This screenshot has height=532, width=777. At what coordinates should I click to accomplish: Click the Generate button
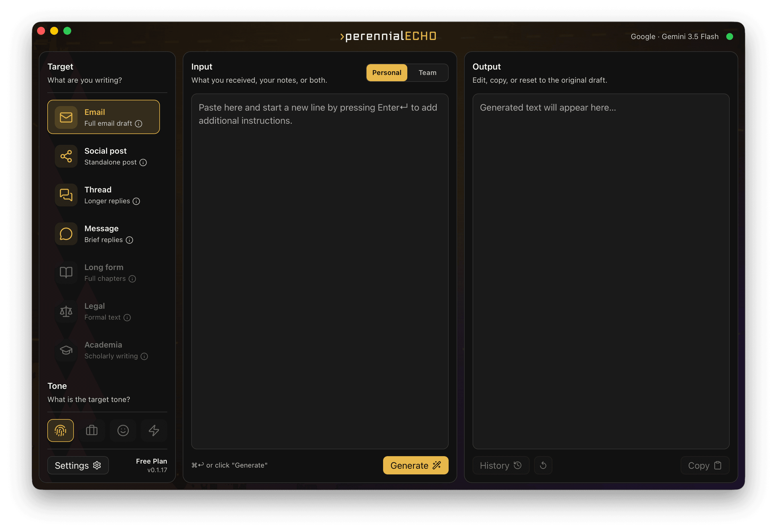416,465
